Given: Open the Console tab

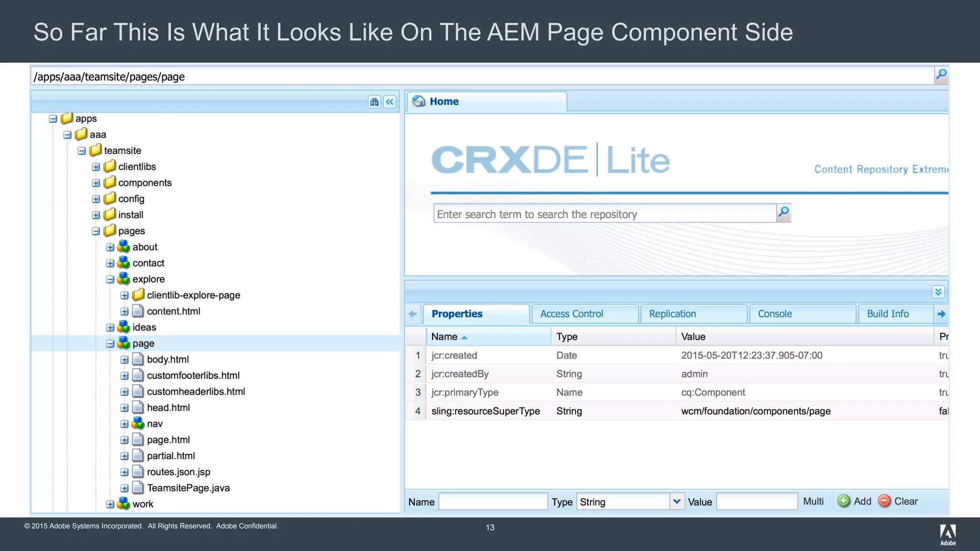Looking at the screenshot, I should click(x=802, y=314).
